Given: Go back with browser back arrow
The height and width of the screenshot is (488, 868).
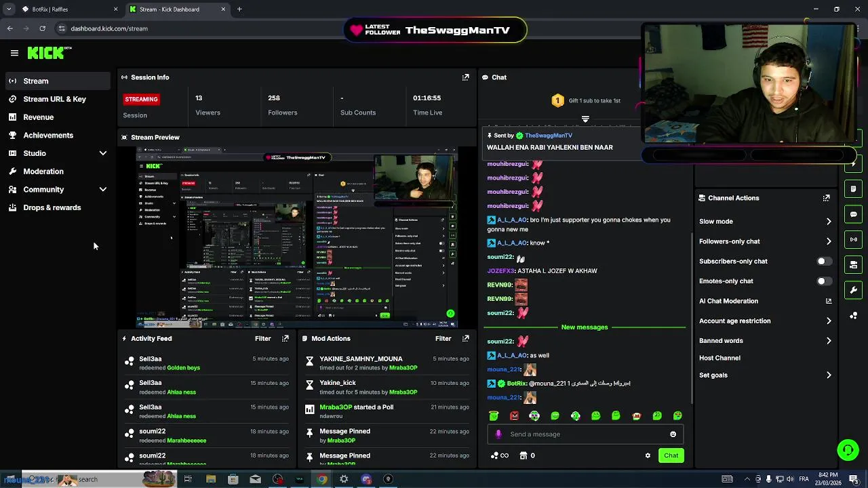Looking at the screenshot, I should [x=9, y=28].
